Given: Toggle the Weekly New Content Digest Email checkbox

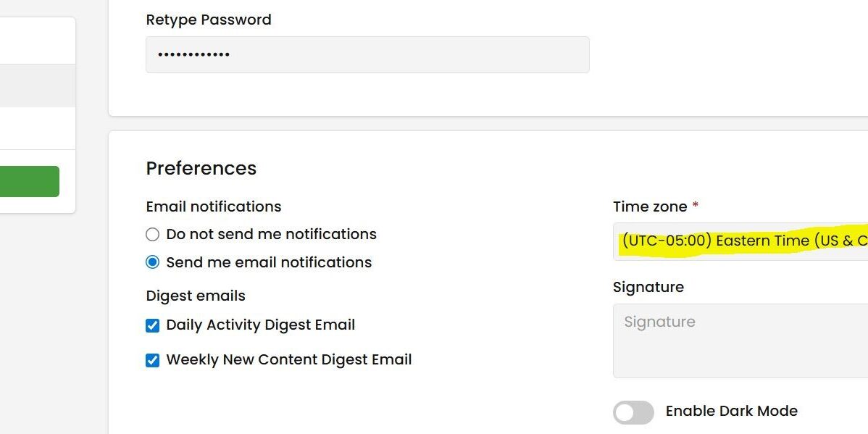Looking at the screenshot, I should coord(152,360).
